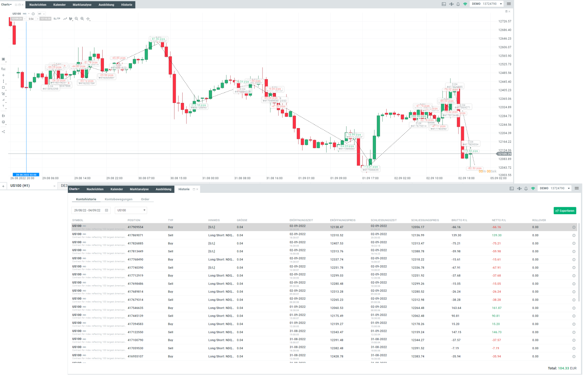Toggle the SL/TP option in chart toolbar
The image size is (588, 379).
click(x=57, y=19)
